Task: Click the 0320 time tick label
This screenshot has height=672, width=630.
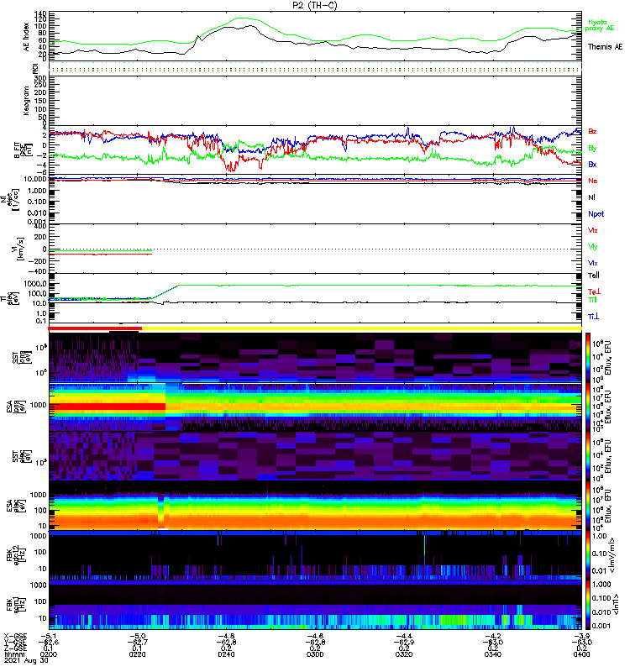Action: pyautogui.click(x=404, y=654)
